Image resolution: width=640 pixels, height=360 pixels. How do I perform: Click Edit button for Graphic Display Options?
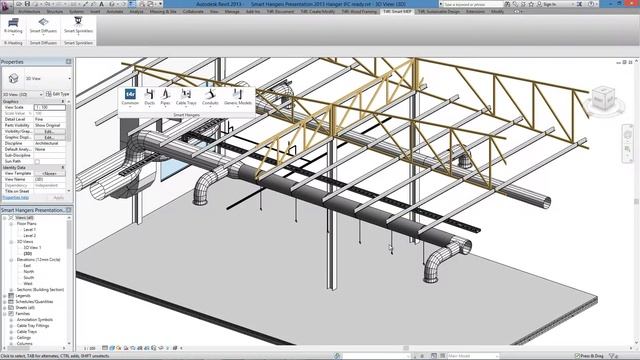pos(49,138)
